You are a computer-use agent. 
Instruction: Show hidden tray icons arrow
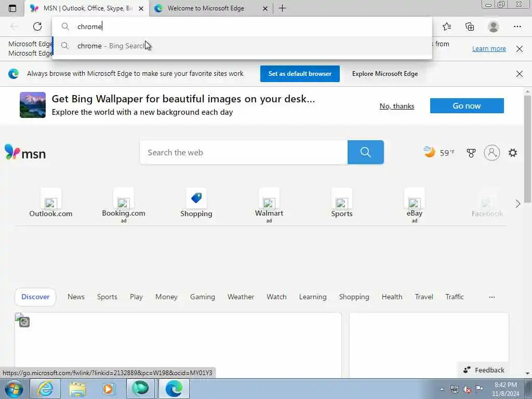pos(442,390)
